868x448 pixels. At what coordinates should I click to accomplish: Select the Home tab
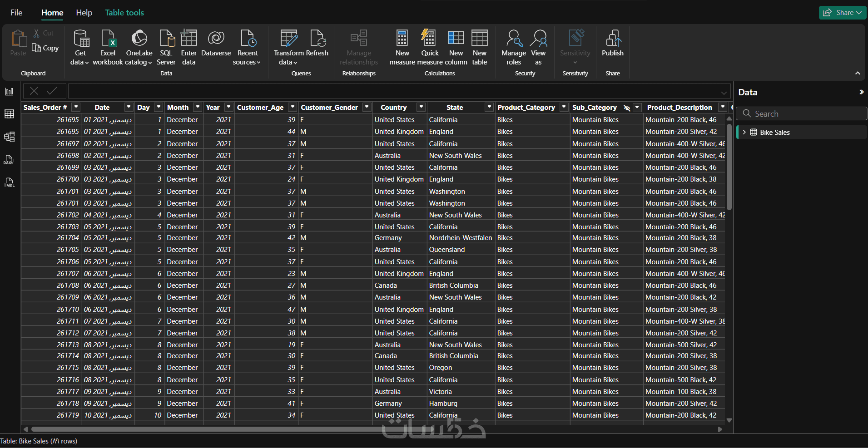(x=52, y=13)
